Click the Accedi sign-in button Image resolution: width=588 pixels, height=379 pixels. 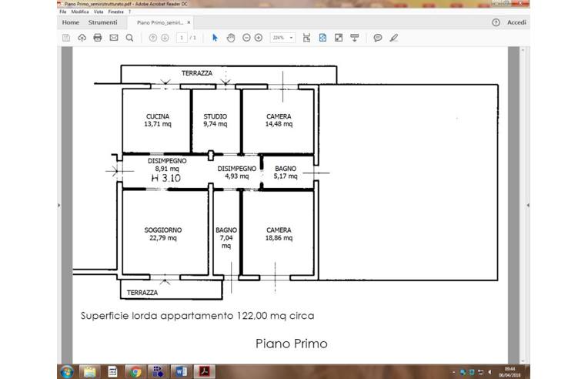point(516,22)
